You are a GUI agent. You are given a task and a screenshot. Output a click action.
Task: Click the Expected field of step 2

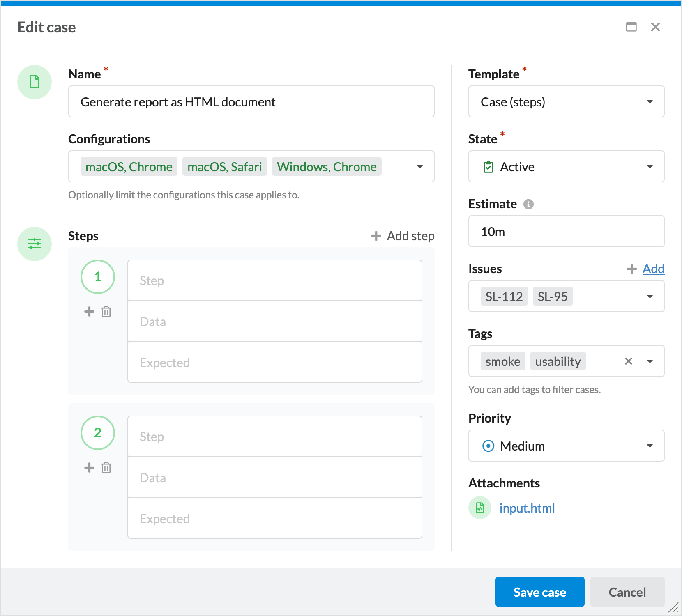275,518
